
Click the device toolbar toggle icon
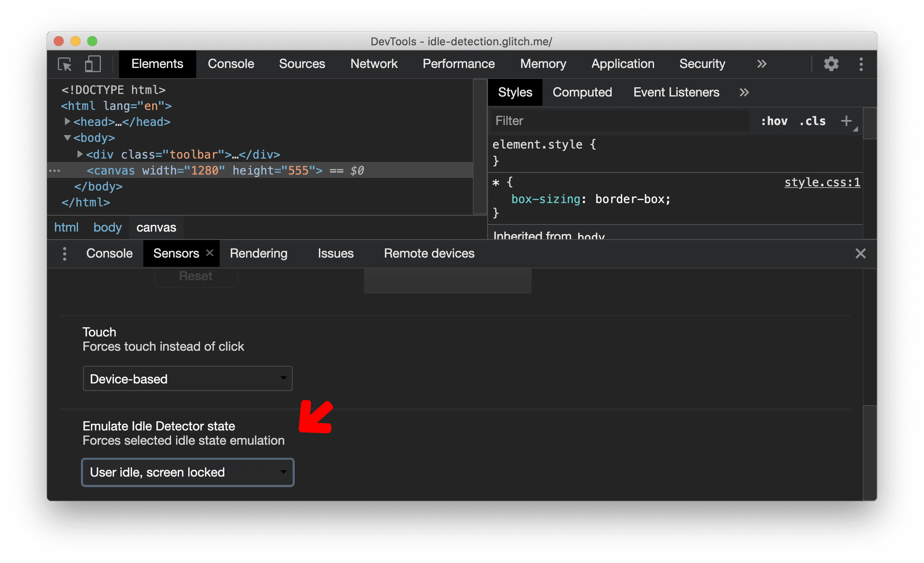[92, 64]
